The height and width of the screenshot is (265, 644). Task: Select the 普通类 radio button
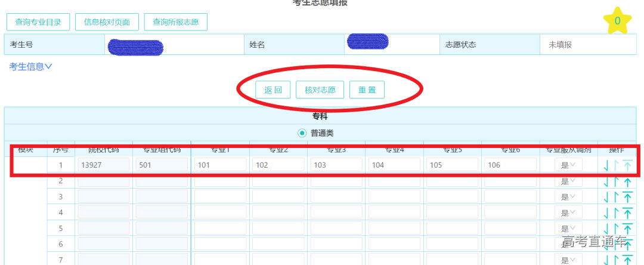pyautogui.click(x=302, y=133)
